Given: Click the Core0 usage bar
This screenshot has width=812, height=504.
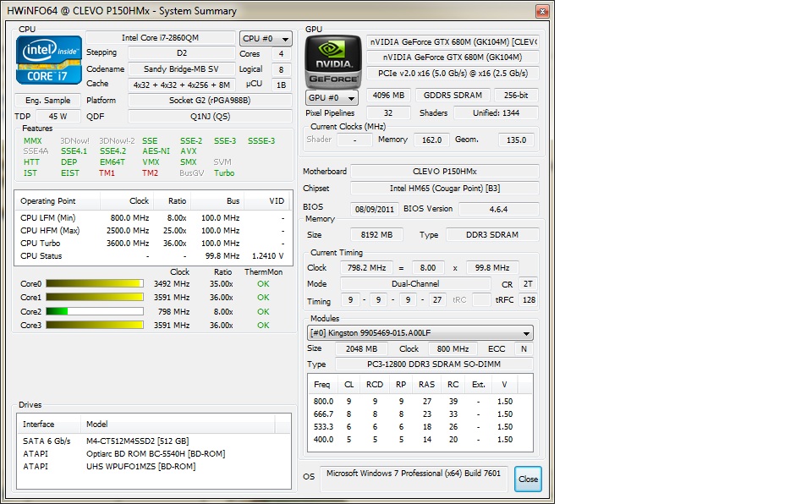Looking at the screenshot, I should [x=95, y=283].
